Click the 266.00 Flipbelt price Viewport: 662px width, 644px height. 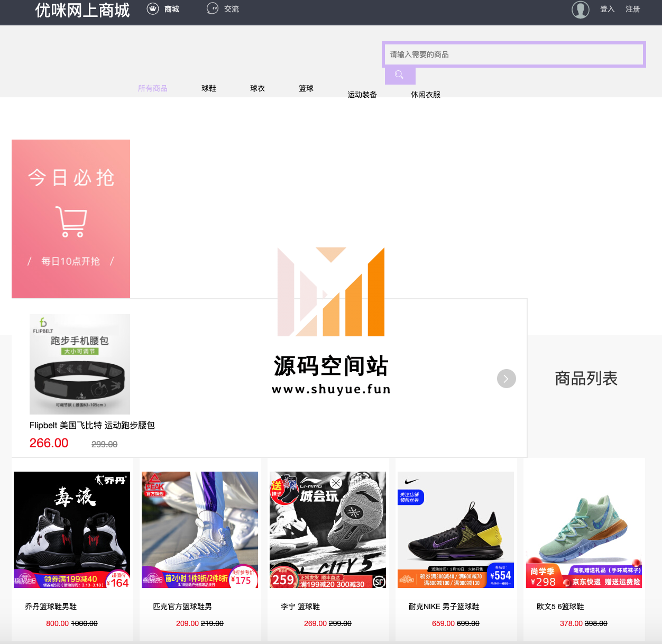tap(49, 443)
